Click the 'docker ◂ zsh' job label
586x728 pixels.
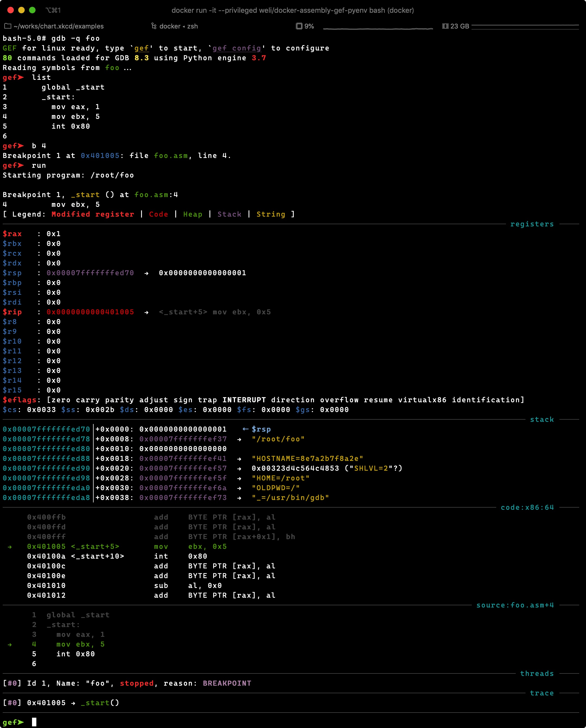(178, 26)
